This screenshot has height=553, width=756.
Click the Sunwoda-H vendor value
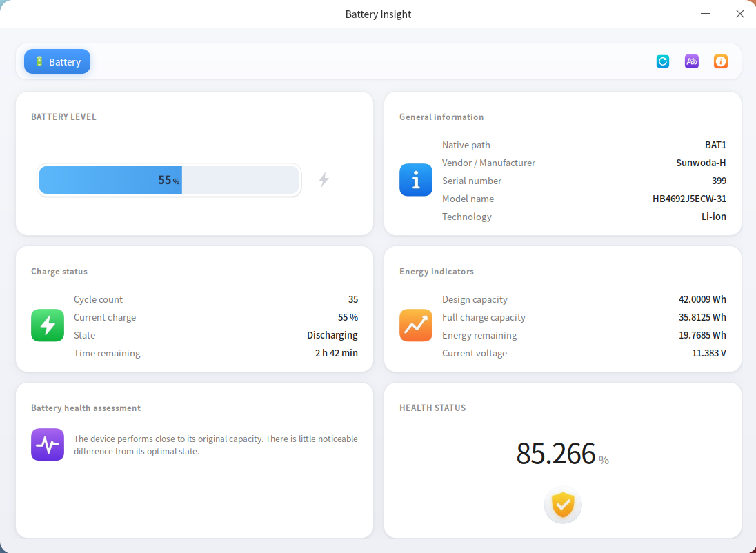point(701,163)
